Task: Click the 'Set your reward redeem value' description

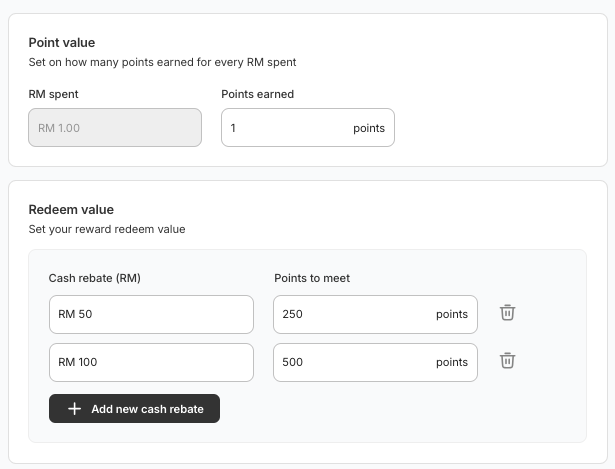Action: click(107, 229)
